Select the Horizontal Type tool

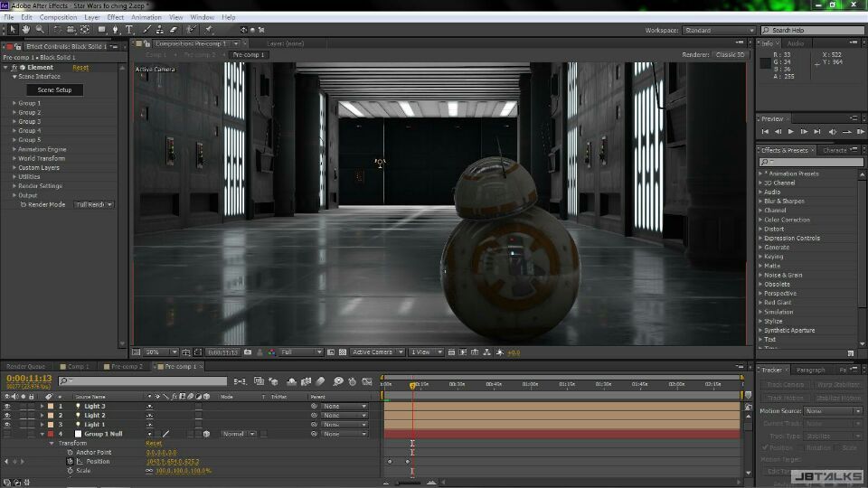(129, 29)
